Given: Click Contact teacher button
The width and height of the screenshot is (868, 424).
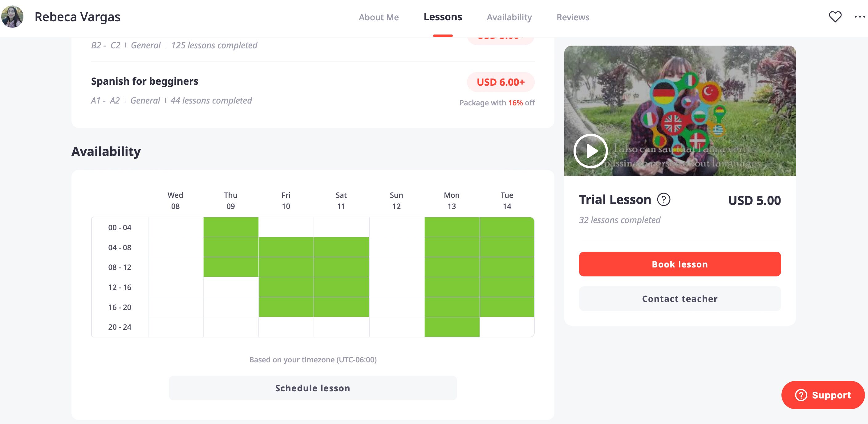Looking at the screenshot, I should click(x=679, y=299).
